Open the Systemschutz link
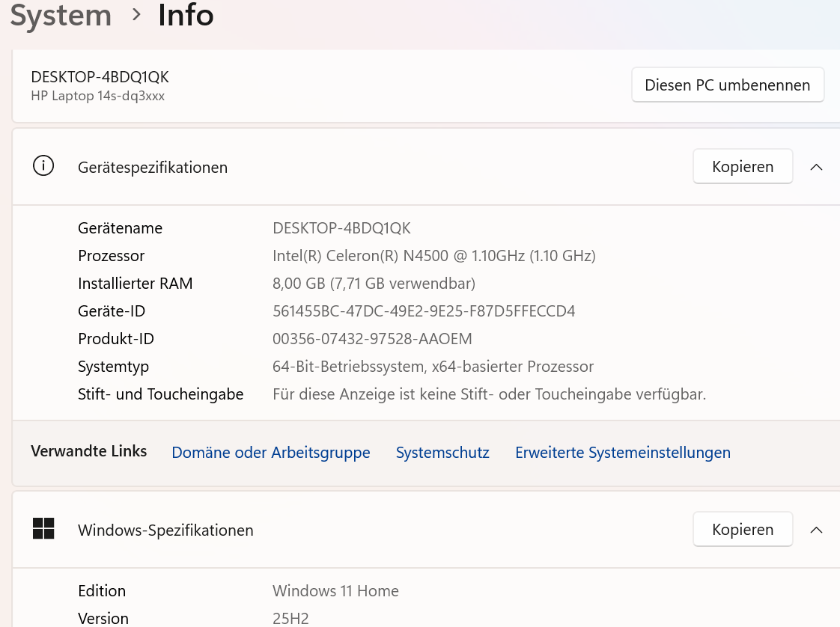This screenshot has height=627, width=840. coord(442,453)
